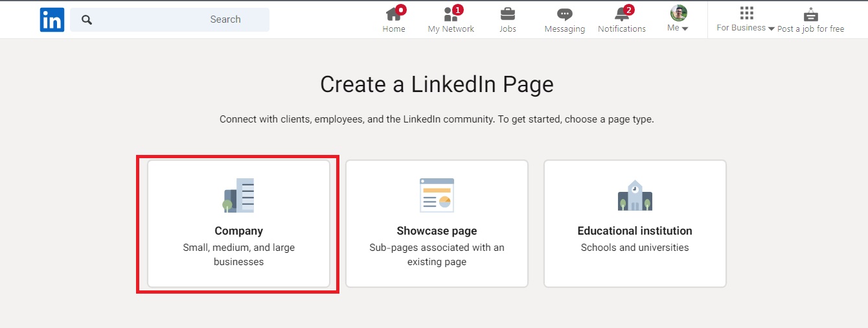868x328 pixels.
Task: Open My Network people icon
Action: 450,14
